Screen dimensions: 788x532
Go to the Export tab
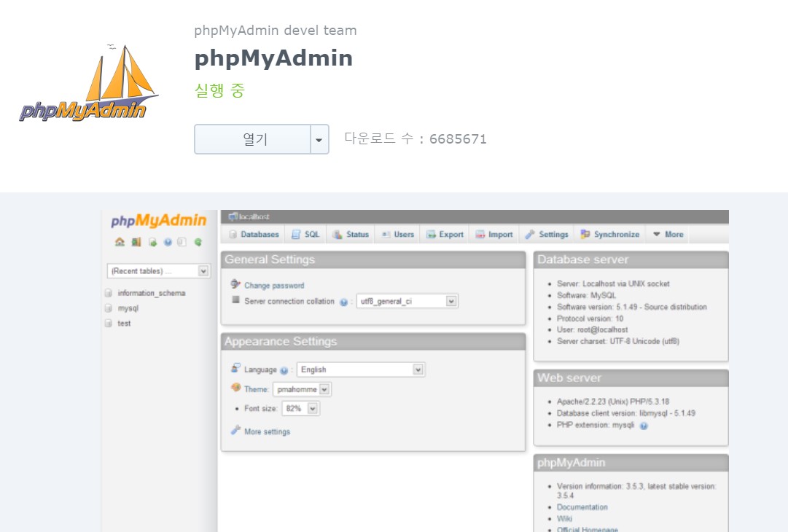click(x=445, y=234)
